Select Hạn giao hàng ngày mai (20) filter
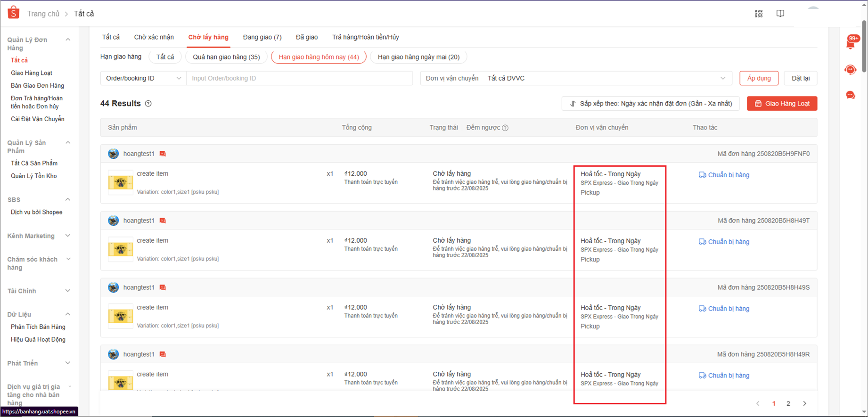The width and height of the screenshot is (868, 417). (418, 57)
